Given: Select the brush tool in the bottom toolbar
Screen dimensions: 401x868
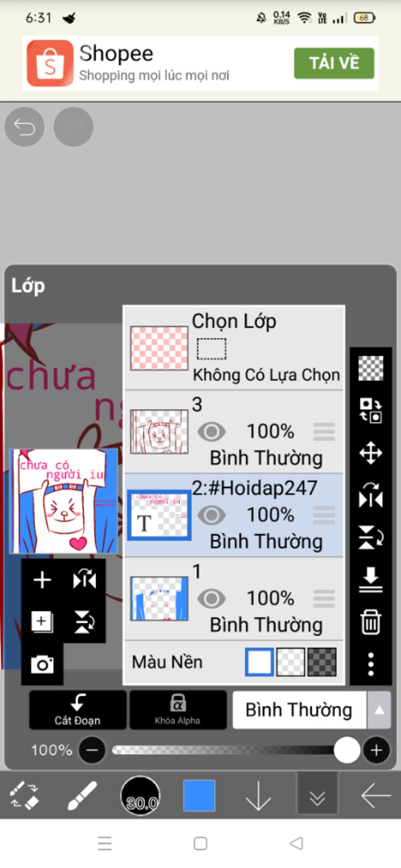Looking at the screenshot, I should pyautogui.click(x=82, y=795).
